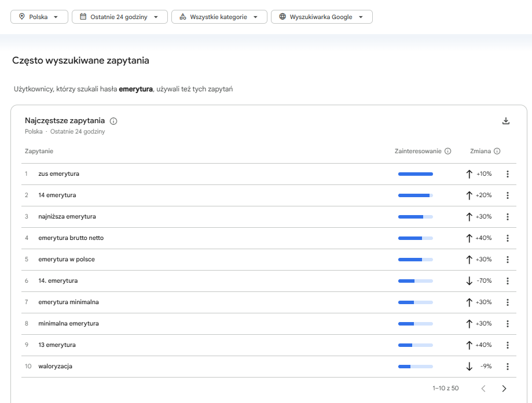Click interest bar for emerytura brutto netto

point(416,238)
